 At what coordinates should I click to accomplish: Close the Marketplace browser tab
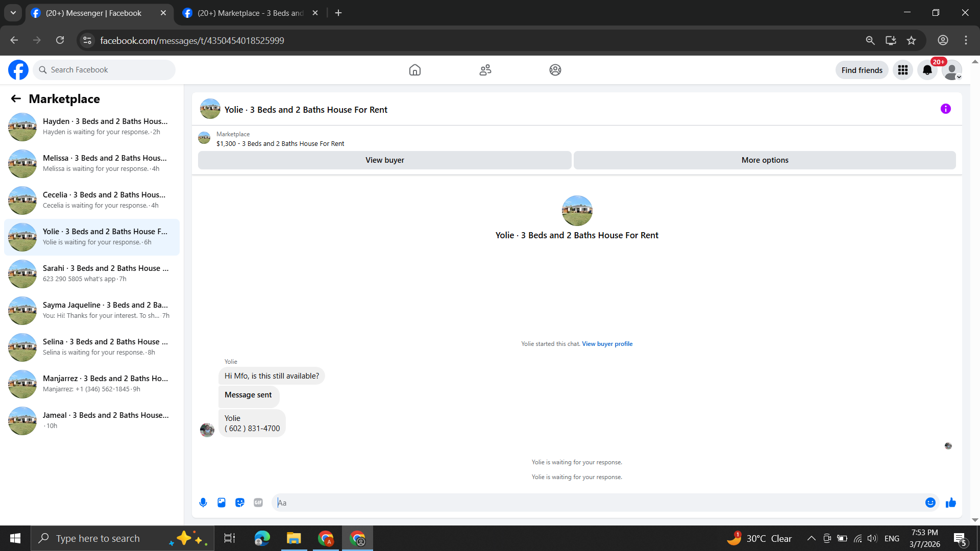[315, 13]
